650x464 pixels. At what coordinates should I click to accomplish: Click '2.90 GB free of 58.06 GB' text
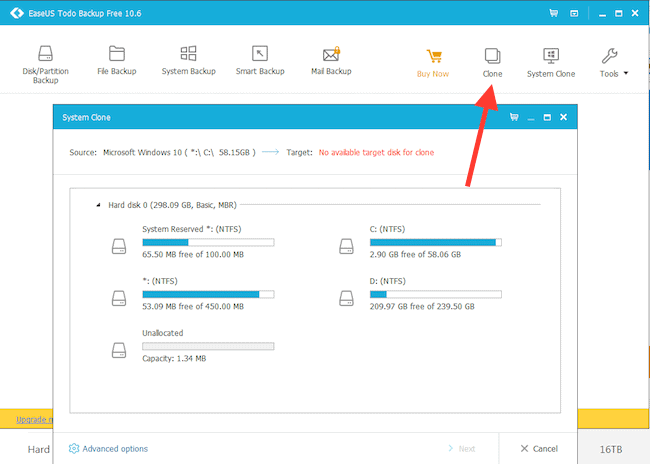coord(415,255)
